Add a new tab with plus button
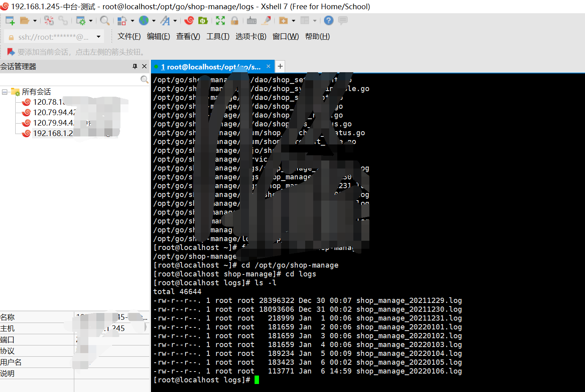Image resolution: width=585 pixels, height=392 pixels. (x=280, y=66)
